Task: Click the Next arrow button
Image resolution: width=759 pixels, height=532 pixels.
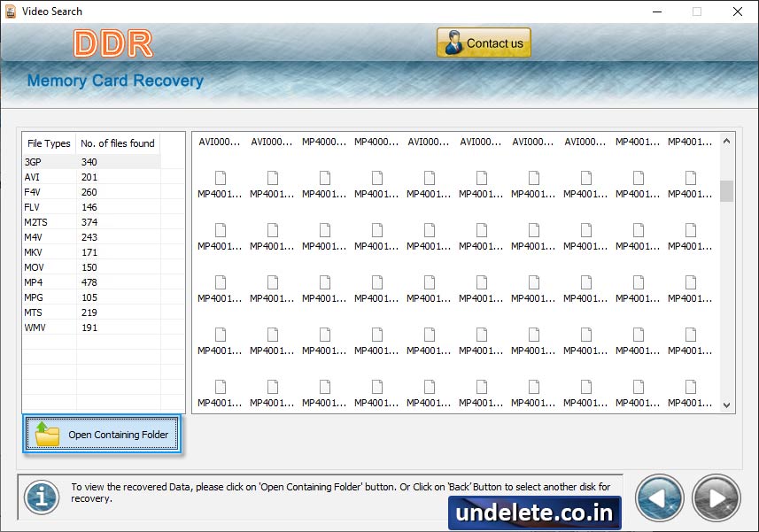Action: click(716, 497)
